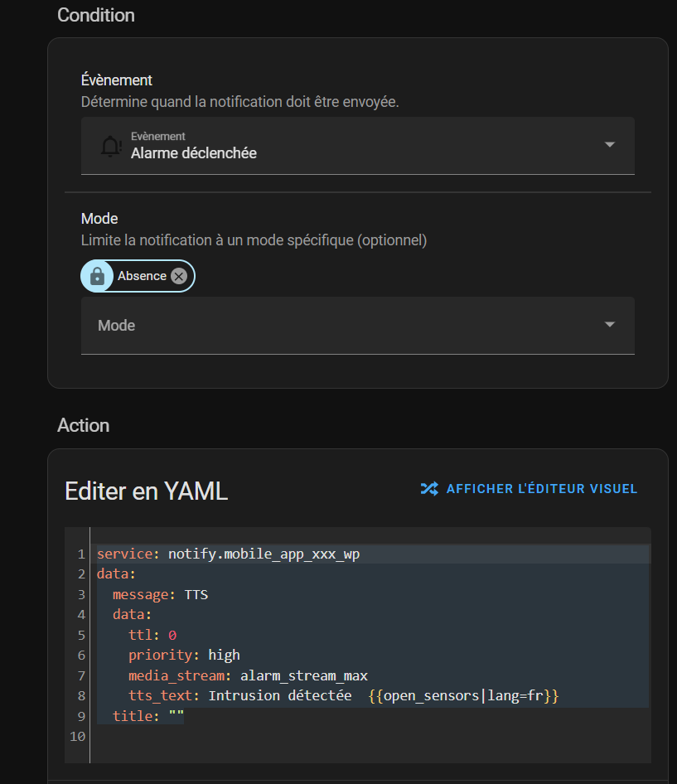
Task: Click line number 1 in editor gutter
Action: pos(81,554)
